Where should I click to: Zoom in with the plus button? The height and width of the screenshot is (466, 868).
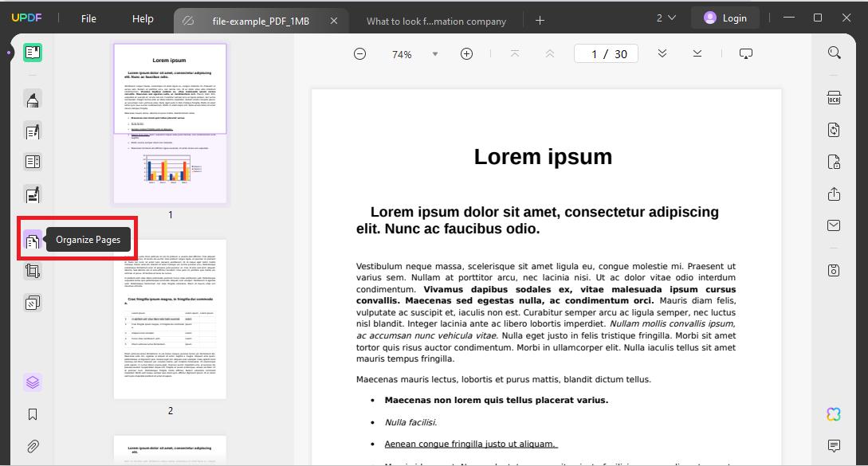(x=466, y=53)
